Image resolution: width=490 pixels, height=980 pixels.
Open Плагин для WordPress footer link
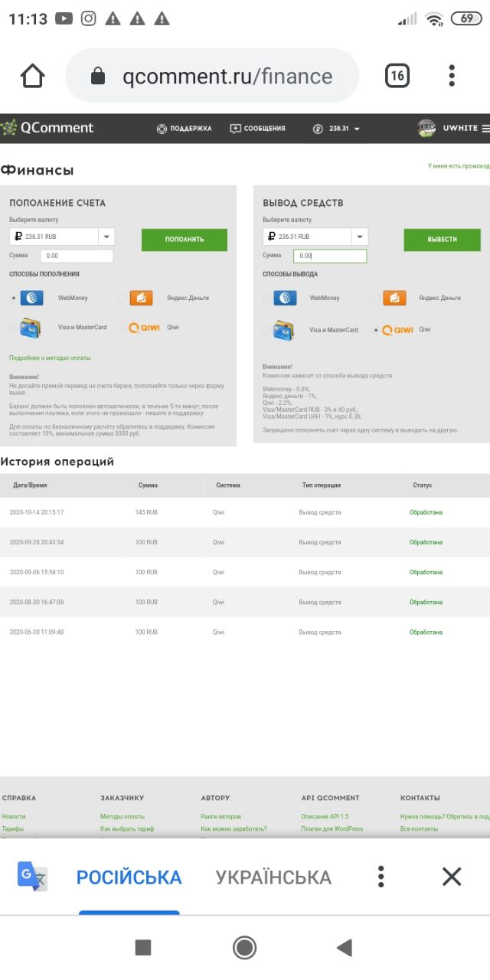point(332,829)
